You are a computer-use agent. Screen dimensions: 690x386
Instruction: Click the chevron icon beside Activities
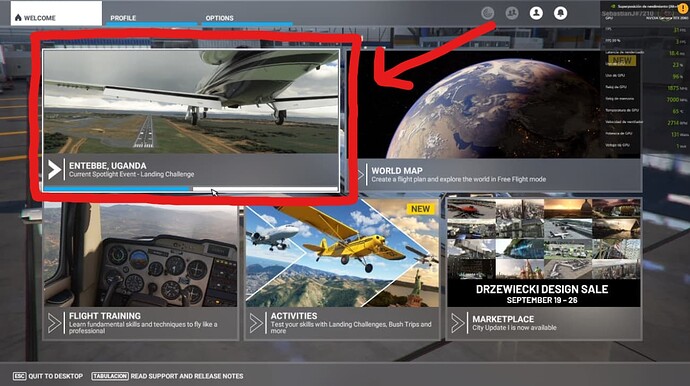coord(256,323)
